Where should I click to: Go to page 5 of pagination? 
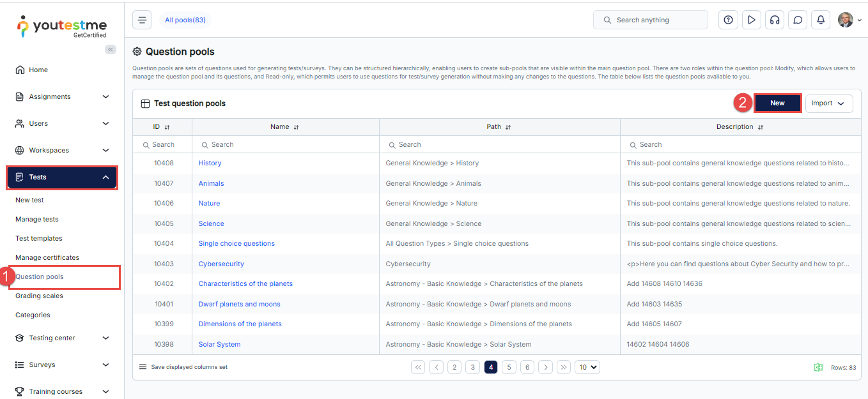pos(509,367)
